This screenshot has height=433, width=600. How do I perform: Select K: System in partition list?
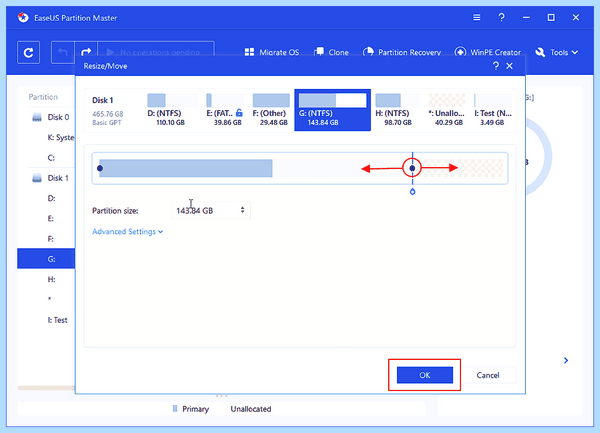(x=61, y=137)
